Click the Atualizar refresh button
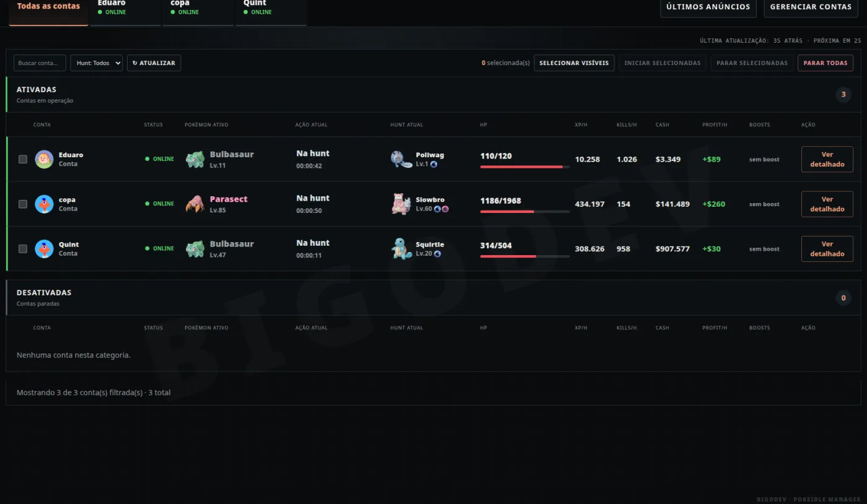 tap(154, 63)
